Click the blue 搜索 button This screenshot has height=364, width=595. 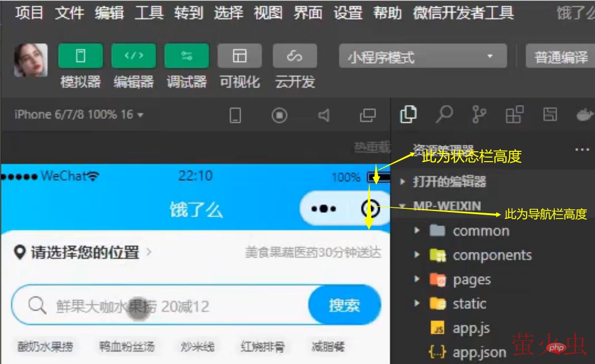344,306
